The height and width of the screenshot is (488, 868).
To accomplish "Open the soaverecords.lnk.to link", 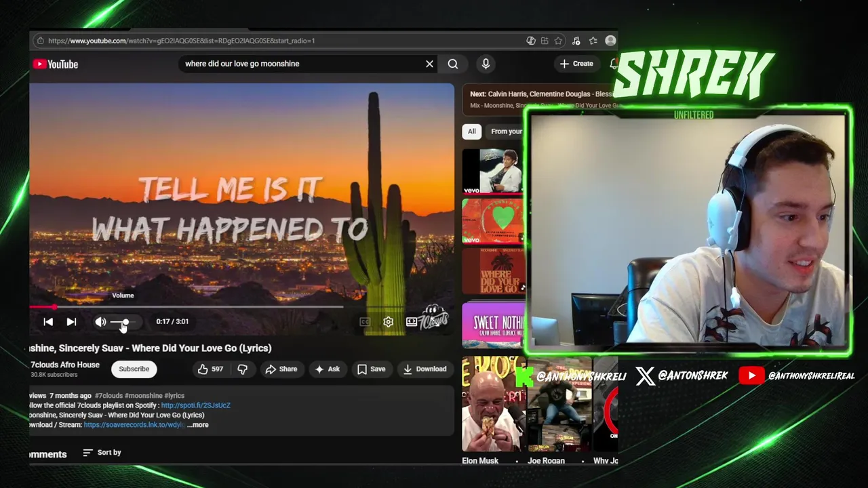I will [x=134, y=425].
